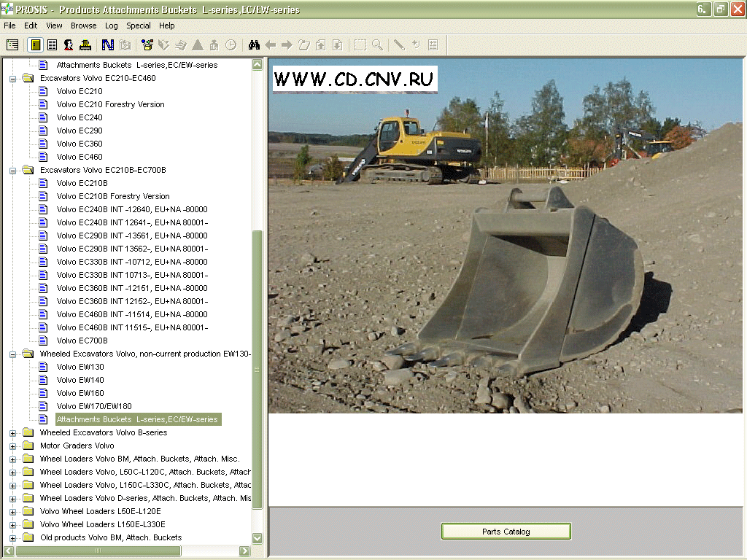Viewport: 747px width, 560px height.
Task: Expand Wheel Loaders Volvo BM folder
Action: (x=13, y=459)
